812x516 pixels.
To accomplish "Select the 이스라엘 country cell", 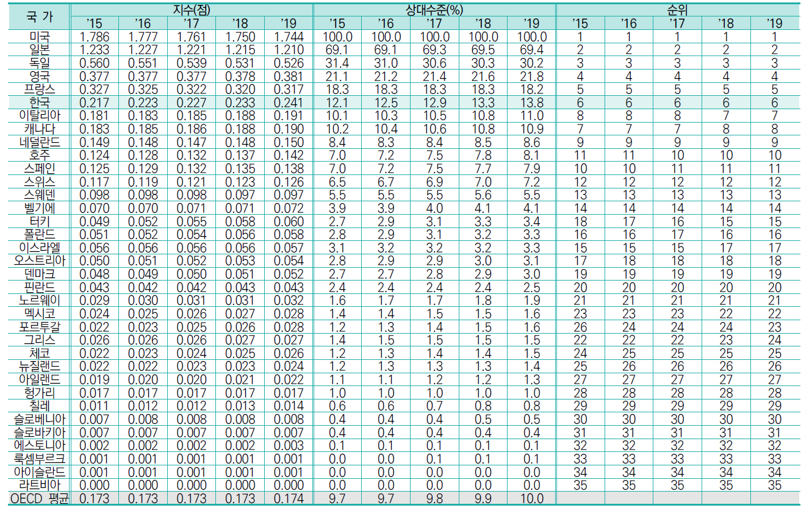I will pos(39,248).
